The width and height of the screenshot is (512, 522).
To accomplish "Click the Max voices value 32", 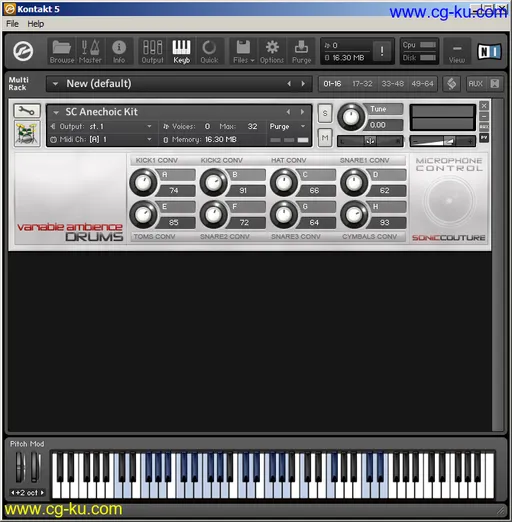I will [252, 127].
